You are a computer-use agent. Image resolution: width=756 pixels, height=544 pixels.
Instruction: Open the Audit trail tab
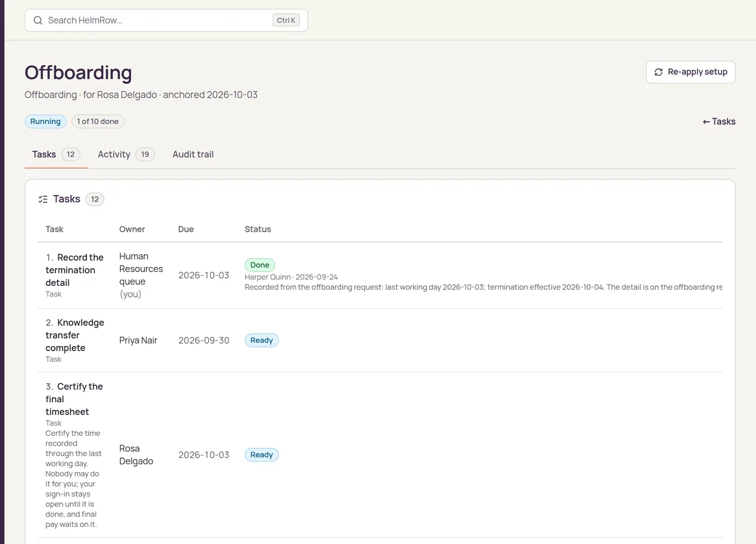[x=193, y=154]
